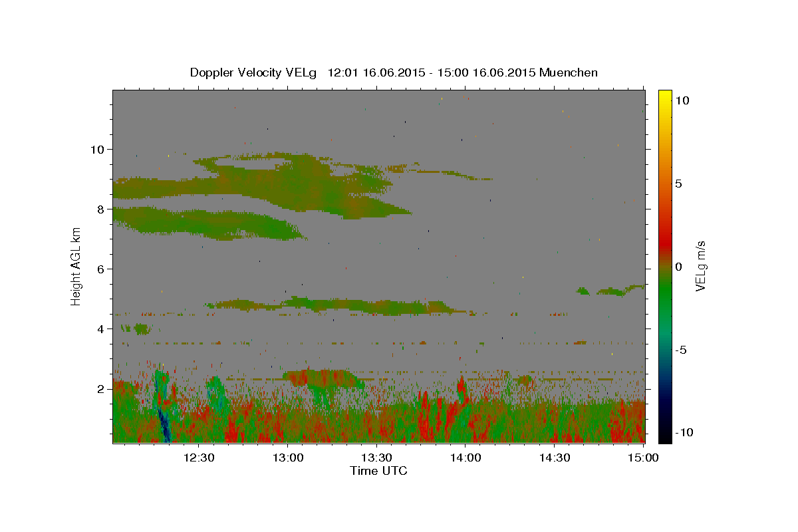
Task: Click the 14:30 time tick label
Action: point(554,458)
